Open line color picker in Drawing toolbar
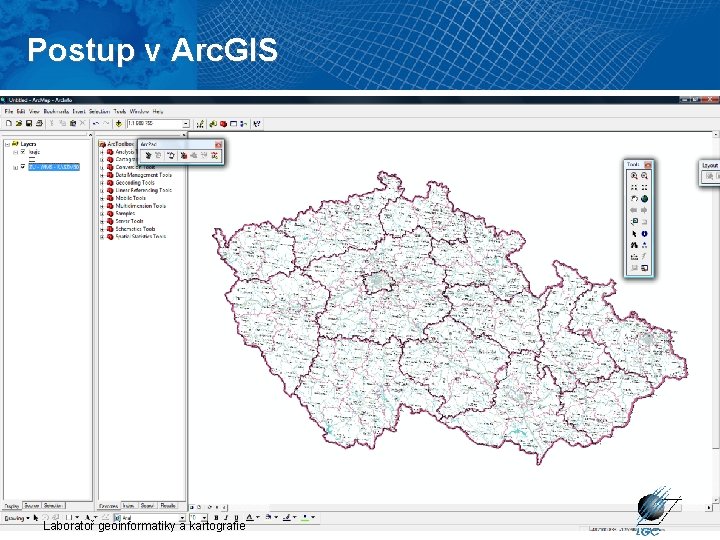The height and width of the screenshot is (540, 720). pyautogui.click(x=289, y=518)
